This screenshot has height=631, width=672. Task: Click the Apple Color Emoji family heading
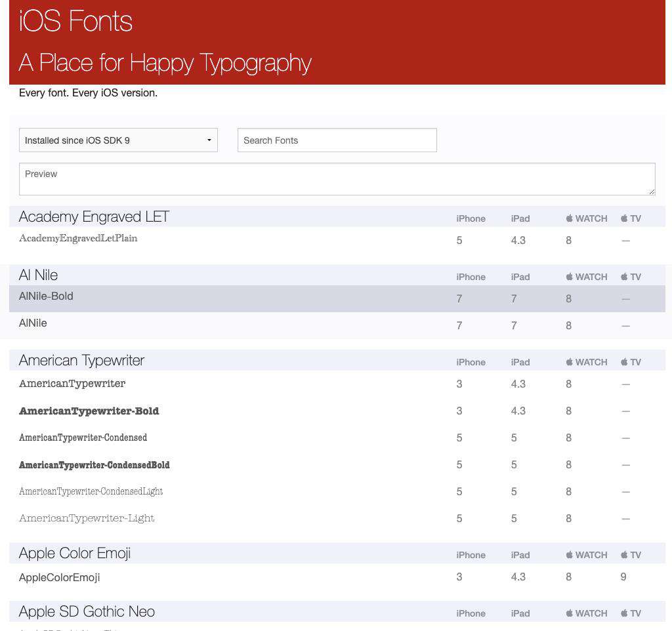tap(75, 554)
